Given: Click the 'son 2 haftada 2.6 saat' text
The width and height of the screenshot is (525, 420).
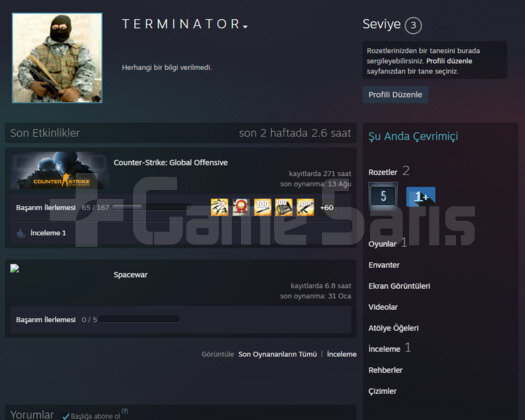Looking at the screenshot, I should click(295, 133).
